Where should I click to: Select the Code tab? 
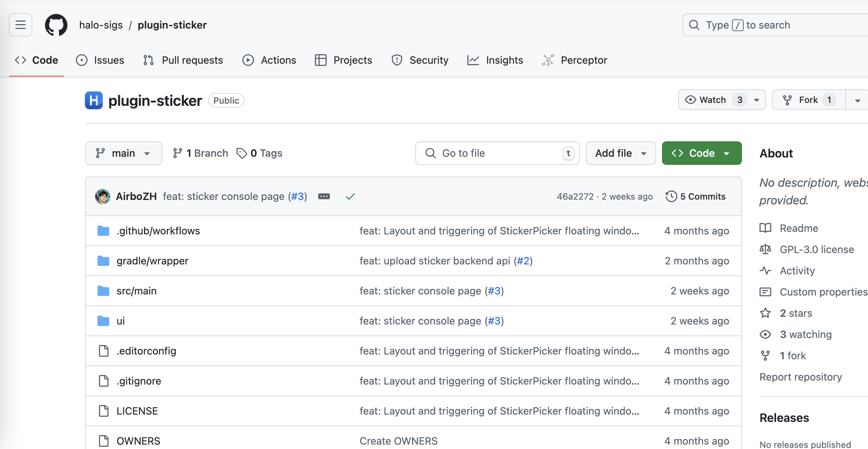pos(36,60)
